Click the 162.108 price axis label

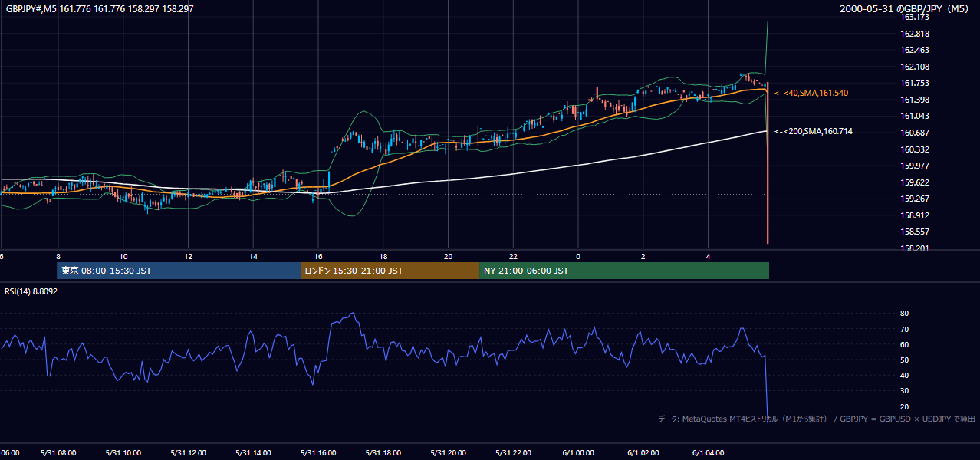[x=914, y=67]
